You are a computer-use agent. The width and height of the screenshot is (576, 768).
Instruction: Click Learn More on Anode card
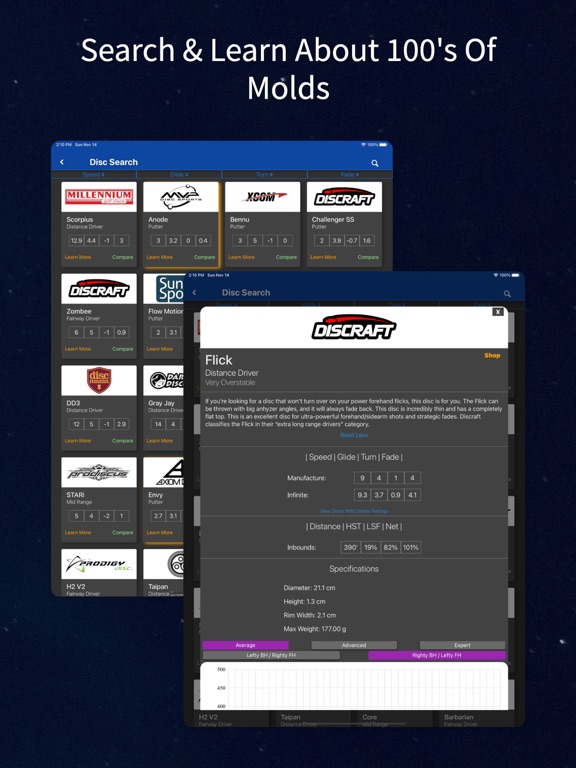click(160, 257)
